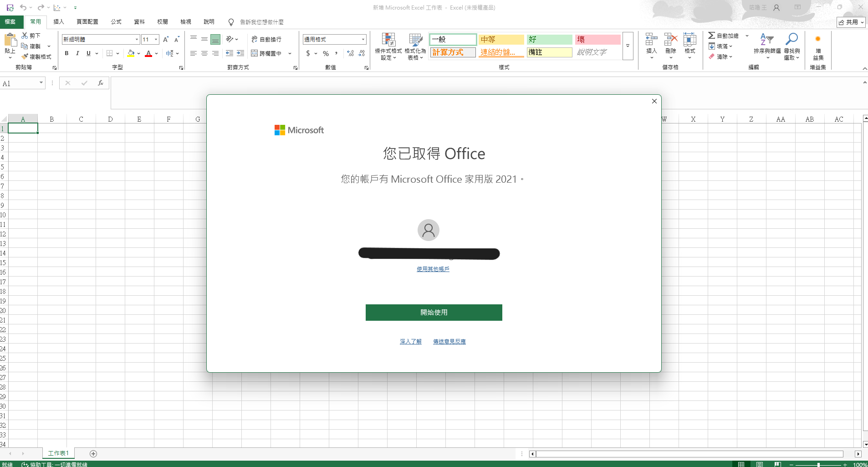Apply the red font color A
868x467 pixels.
tap(148, 53)
